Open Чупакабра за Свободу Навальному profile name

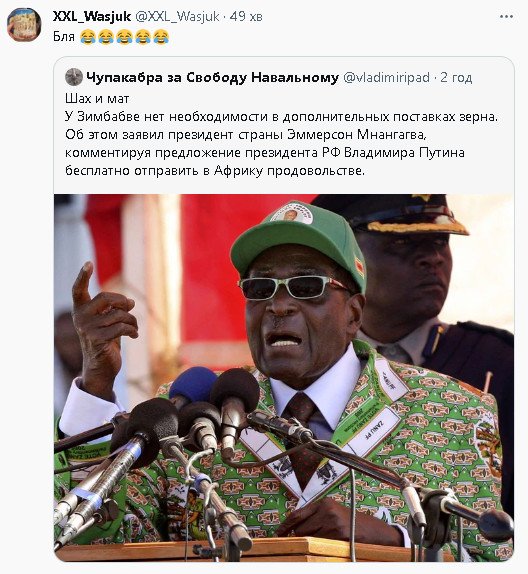[x=212, y=77]
